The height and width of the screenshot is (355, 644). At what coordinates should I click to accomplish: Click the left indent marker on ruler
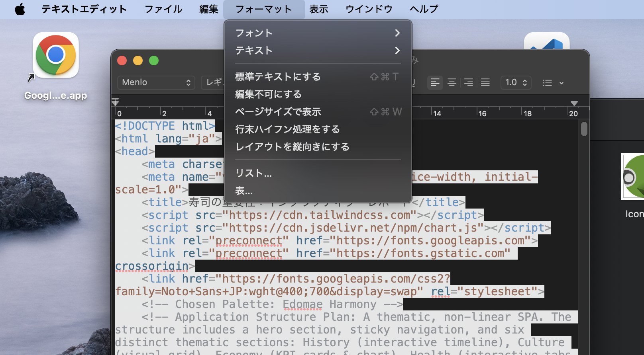click(115, 102)
